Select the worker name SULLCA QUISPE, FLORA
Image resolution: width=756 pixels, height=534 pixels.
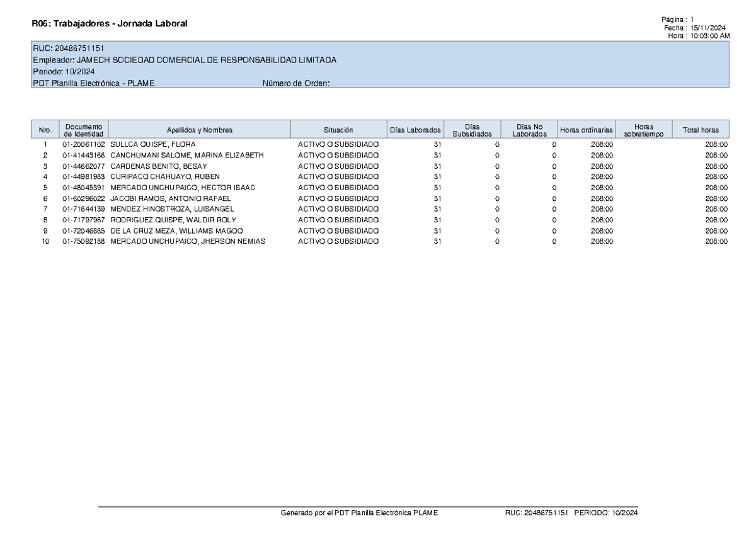(144, 145)
